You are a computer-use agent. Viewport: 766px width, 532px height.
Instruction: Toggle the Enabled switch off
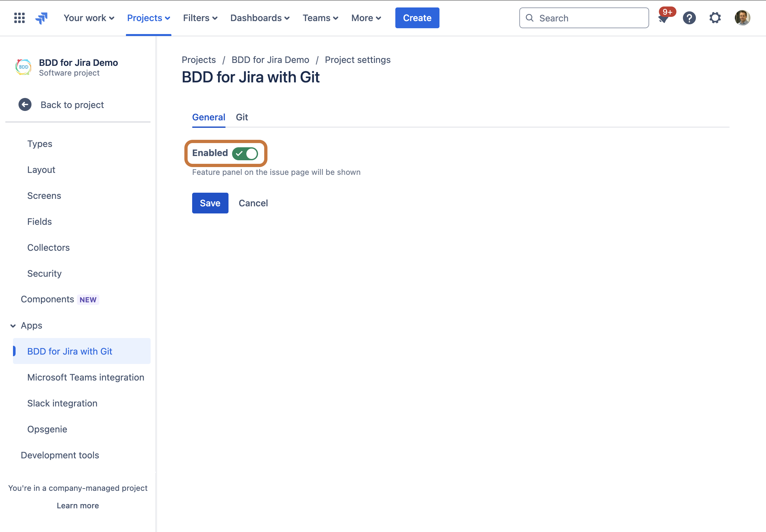(245, 154)
